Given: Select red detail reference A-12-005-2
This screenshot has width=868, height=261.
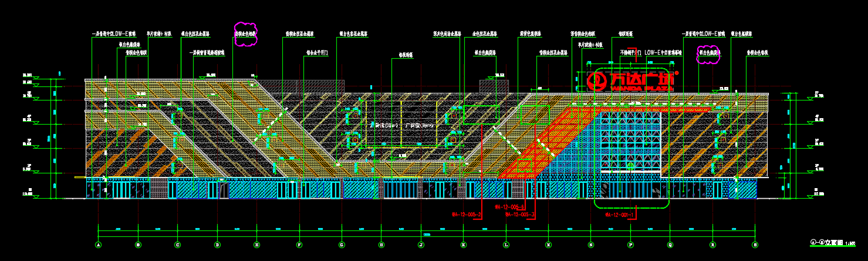Looking at the screenshot, I should (467, 215).
